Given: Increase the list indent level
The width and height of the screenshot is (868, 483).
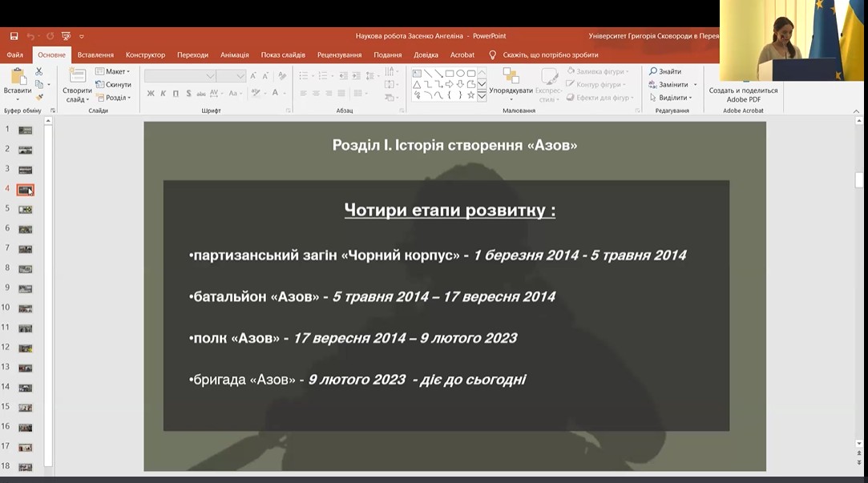Looking at the screenshot, I should point(356,76).
